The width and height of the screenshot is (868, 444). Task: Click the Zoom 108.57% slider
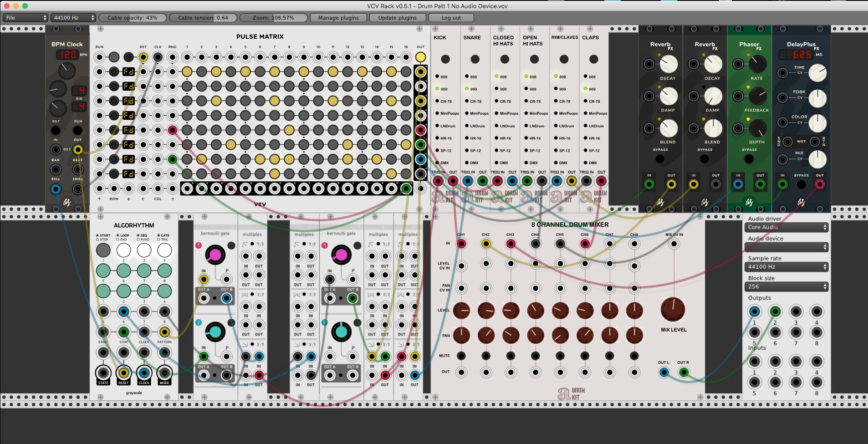pyautogui.click(x=274, y=18)
